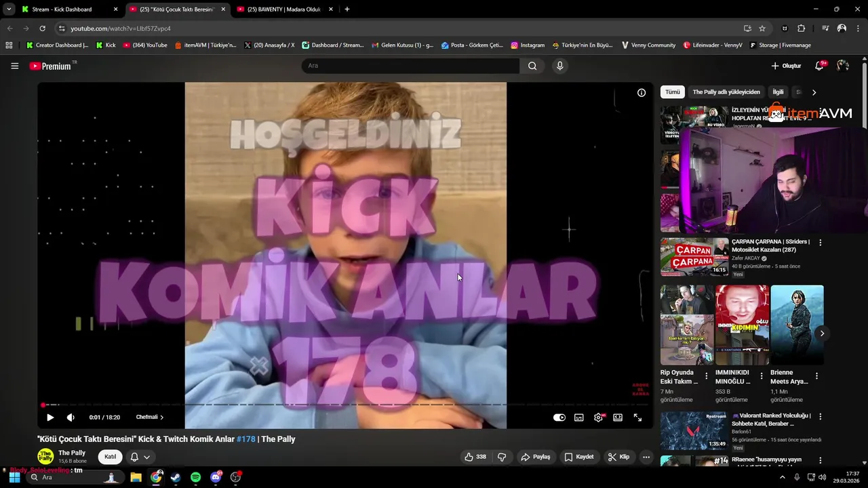868x488 pixels.
Task: Click the Katıl join button
Action: click(x=110, y=457)
